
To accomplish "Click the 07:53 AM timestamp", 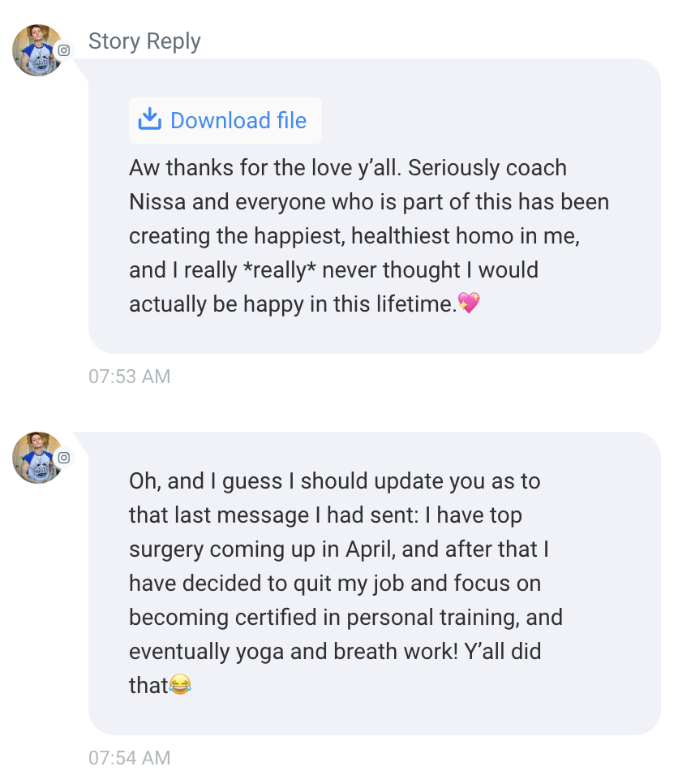I will [130, 377].
